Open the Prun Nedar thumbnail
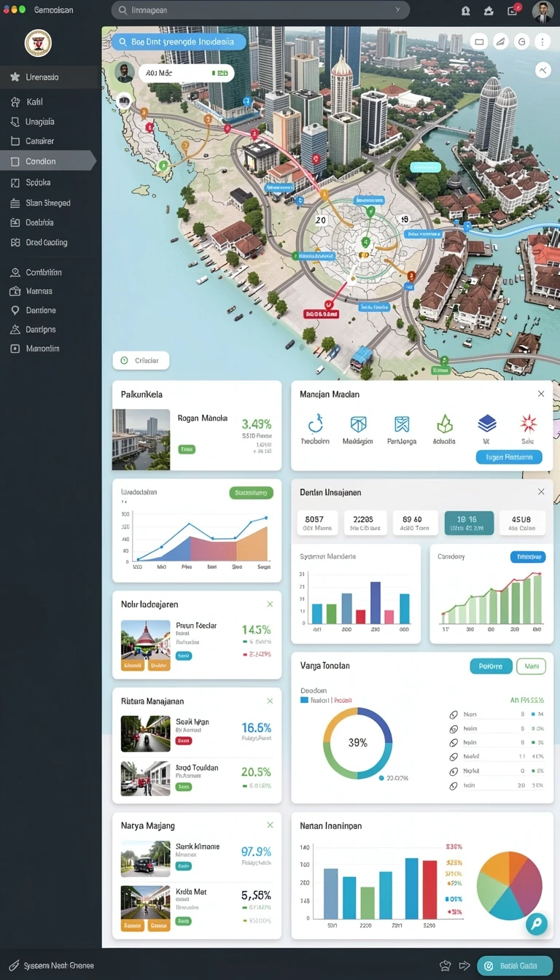 click(x=146, y=645)
